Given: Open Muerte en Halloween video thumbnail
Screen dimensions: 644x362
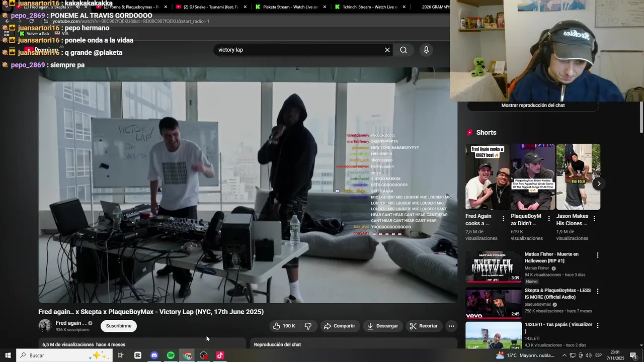Looking at the screenshot, I should 494,267.
